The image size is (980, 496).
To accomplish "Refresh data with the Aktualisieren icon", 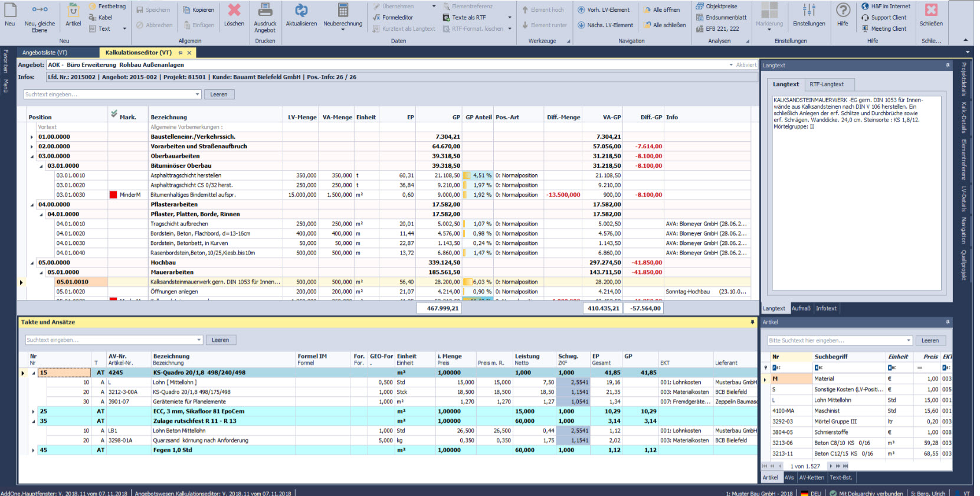I will pos(301,11).
